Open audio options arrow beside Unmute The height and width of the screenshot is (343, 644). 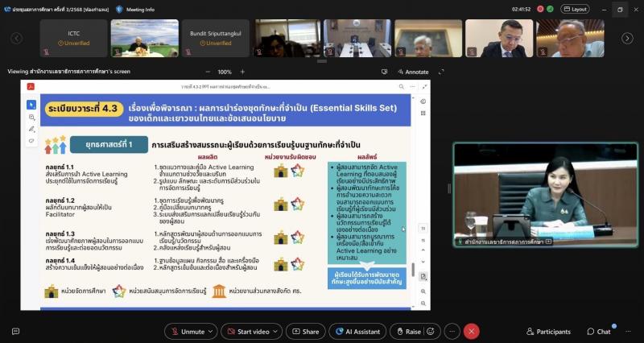(x=211, y=331)
